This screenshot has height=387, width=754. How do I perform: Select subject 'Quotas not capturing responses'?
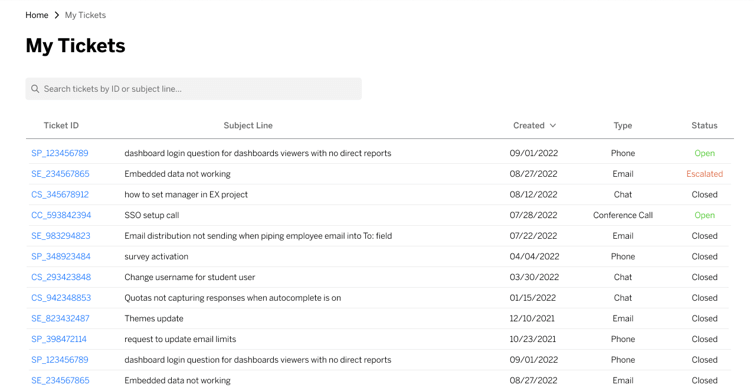tap(233, 298)
